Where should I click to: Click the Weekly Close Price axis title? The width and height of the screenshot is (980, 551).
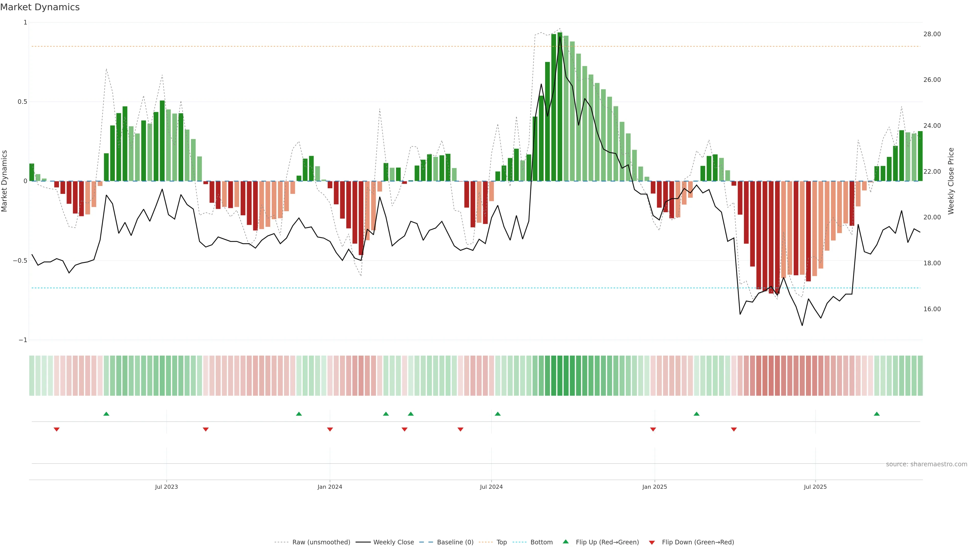[951, 181]
